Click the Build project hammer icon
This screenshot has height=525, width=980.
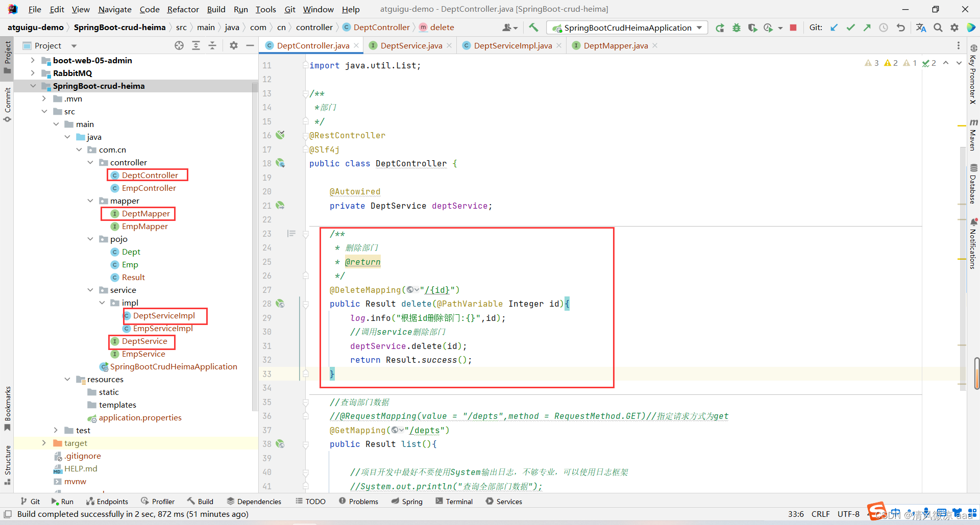[x=533, y=28]
